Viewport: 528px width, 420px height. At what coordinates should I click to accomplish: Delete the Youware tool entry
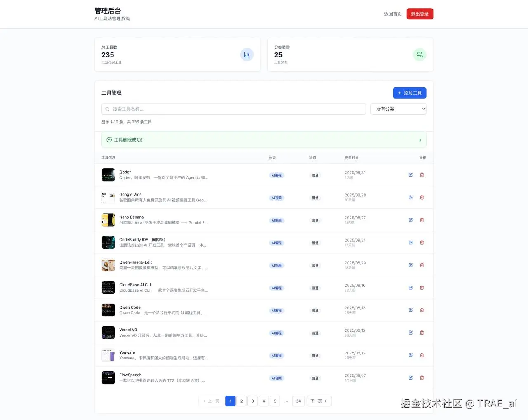(x=422, y=355)
